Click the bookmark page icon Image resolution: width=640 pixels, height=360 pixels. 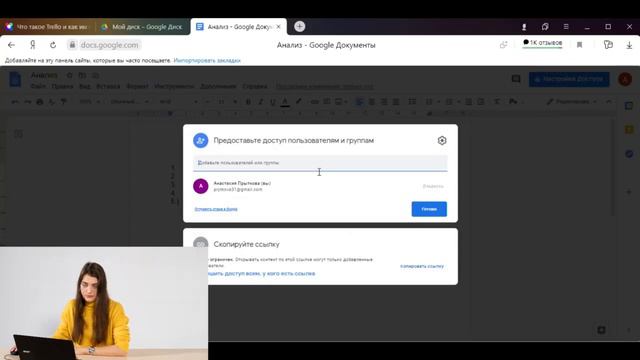(579, 45)
